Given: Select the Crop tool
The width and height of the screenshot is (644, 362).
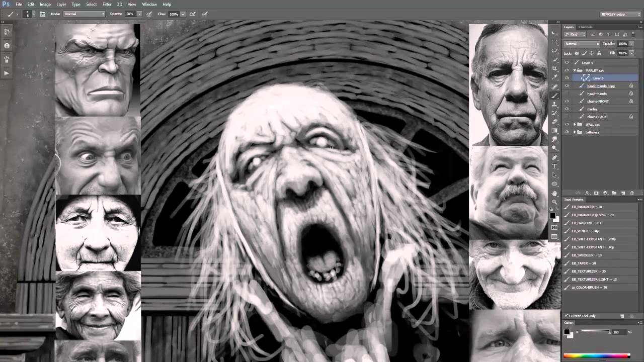Looking at the screenshot, I should (x=554, y=68).
